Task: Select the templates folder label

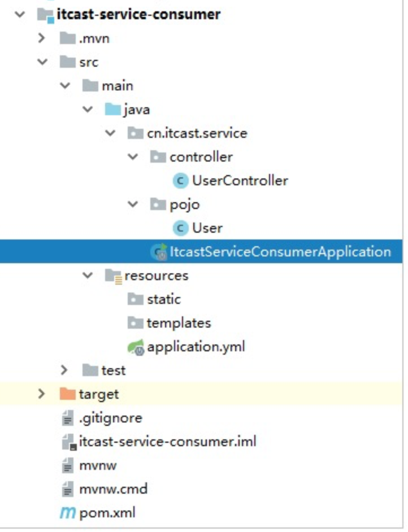Action: [x=179, y=324]
